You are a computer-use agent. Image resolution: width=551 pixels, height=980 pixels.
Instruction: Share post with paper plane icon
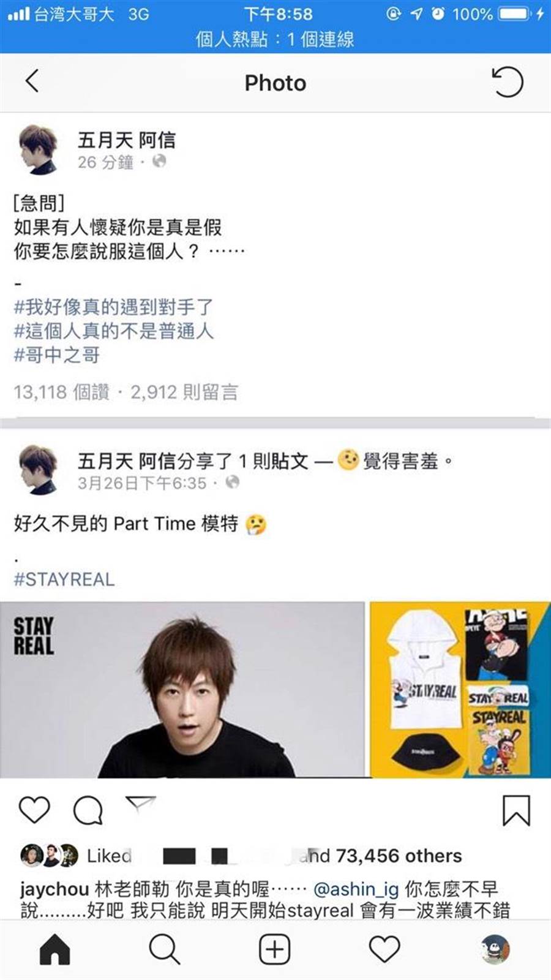click(141, 805)
